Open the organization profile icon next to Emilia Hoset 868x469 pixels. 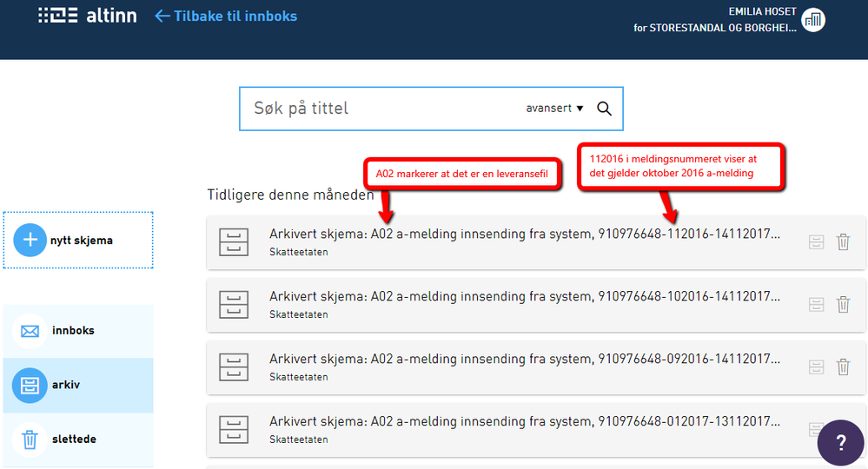[x=813, y=20]
